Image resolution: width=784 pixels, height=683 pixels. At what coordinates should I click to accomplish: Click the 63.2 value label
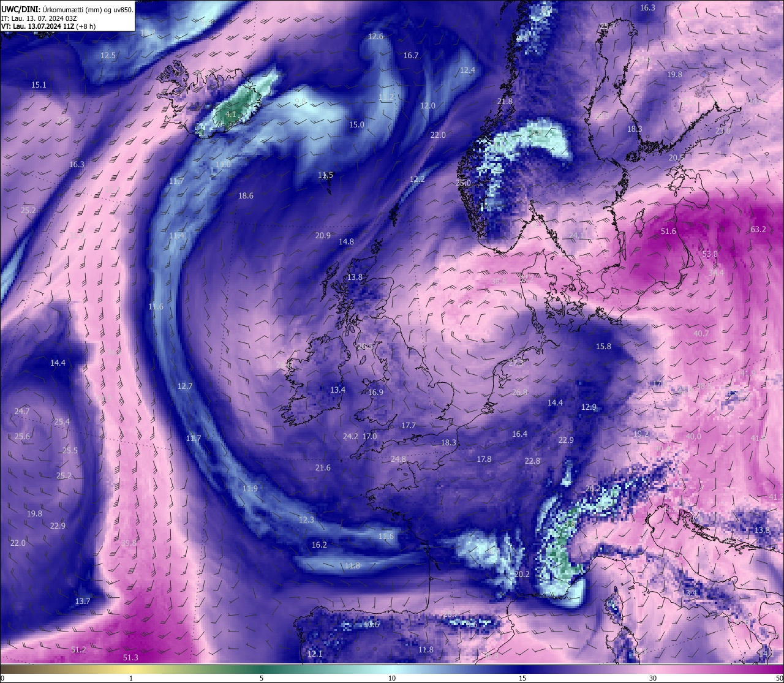point(758,230)
